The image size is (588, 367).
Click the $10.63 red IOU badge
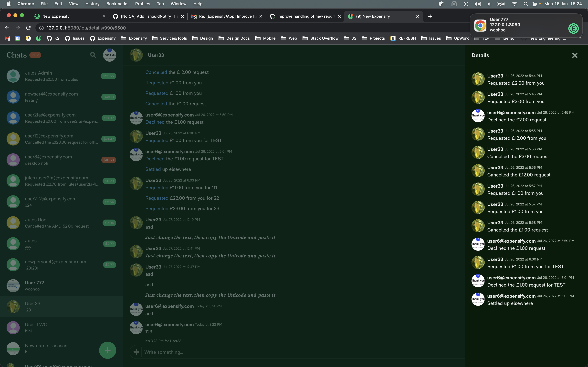pyautogui.click(x=108, y=160)
